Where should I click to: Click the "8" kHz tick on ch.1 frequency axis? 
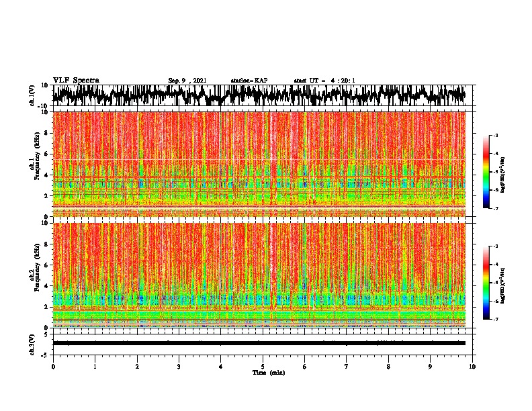click(x=48, y=133)
